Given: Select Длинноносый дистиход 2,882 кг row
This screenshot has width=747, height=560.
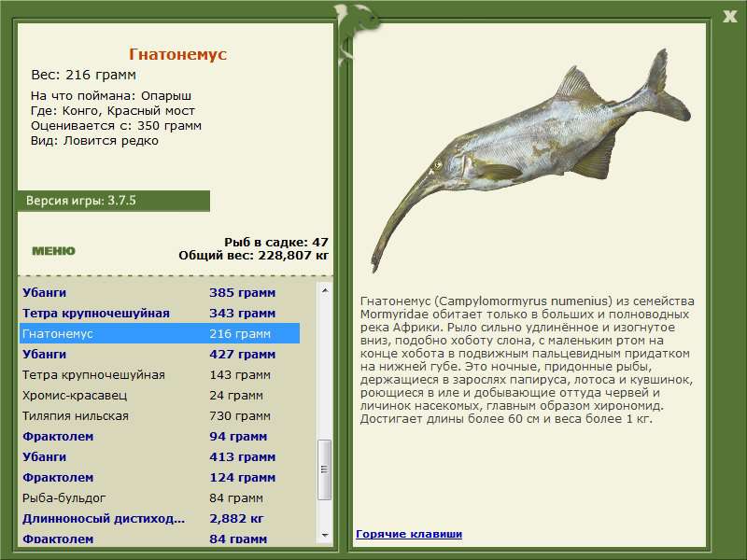Looking at the screenshot, I should click(x=160, y=518).
